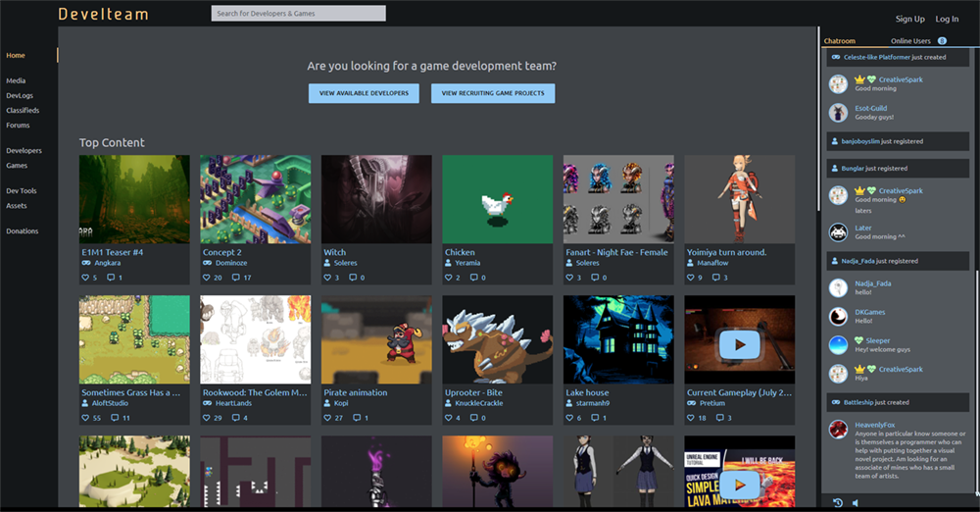
Task: Go to Classifieds in the sidebar
Action: [22, 111]
